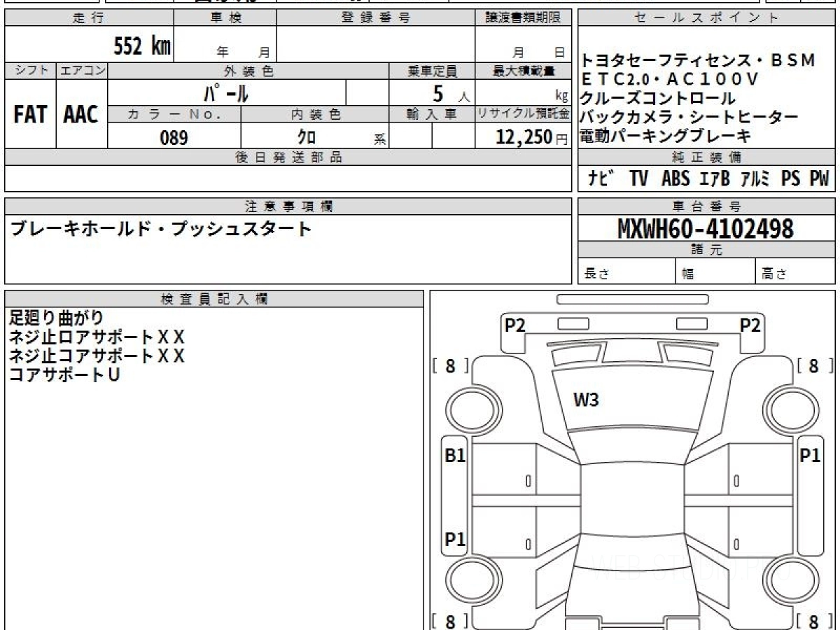840x630 pixels.
Task: Click the B1 damage mark on the diagram
Action: click(x=455, y=456)
